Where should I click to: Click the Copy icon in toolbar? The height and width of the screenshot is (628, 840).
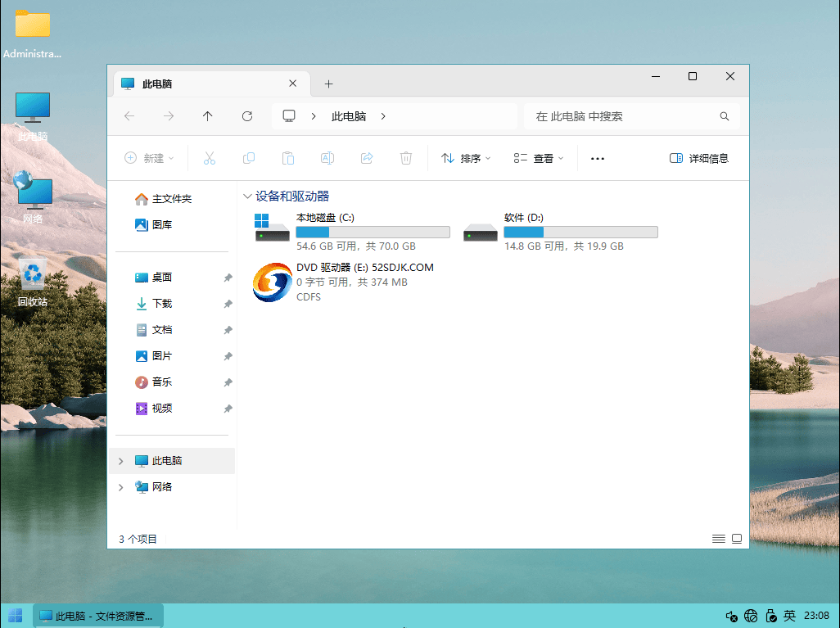click(x=249, y=158)
